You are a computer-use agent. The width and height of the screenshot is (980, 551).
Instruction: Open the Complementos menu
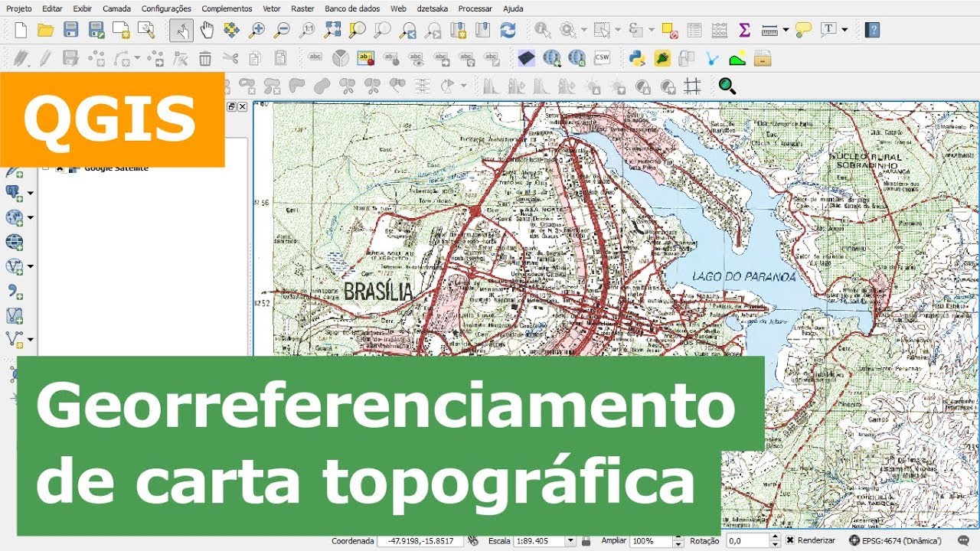227,8
